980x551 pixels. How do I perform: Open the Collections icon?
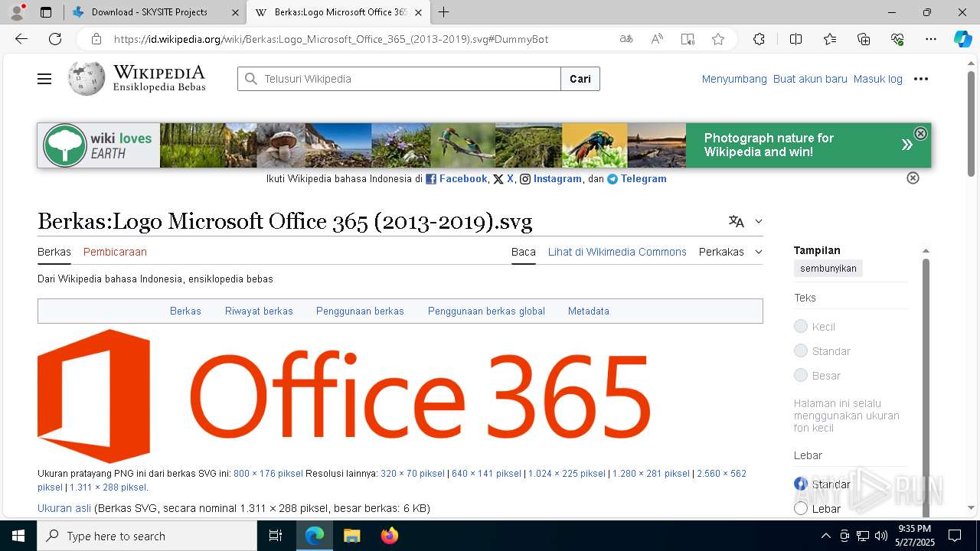click(864, 39)
